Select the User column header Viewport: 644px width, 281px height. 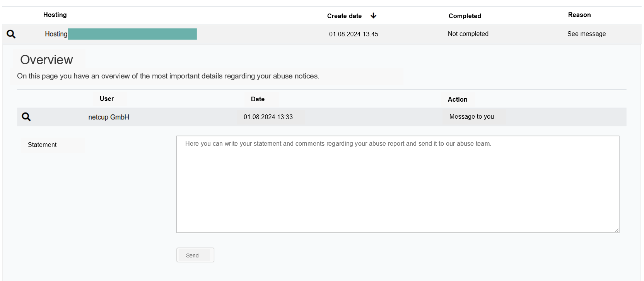107,99
